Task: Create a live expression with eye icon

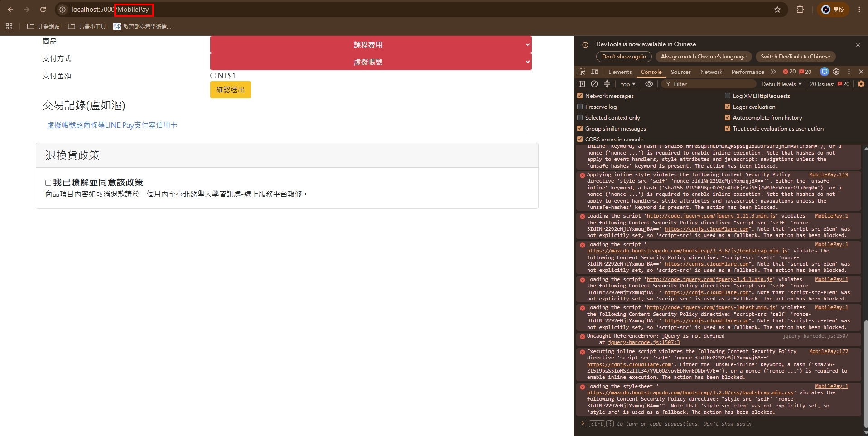Action: pos(649,84)
